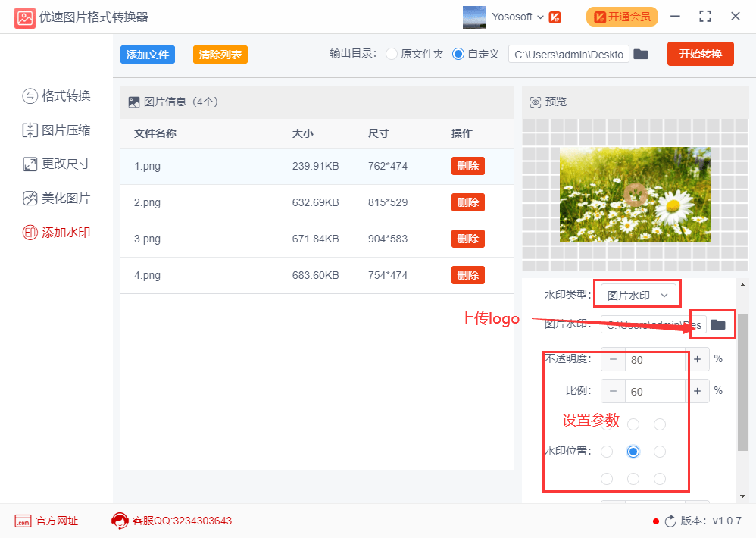Click the 开始转换 start conversion button
Image resolution: width=756 pixels, height=538 pixels.
[x=701, y=54]
